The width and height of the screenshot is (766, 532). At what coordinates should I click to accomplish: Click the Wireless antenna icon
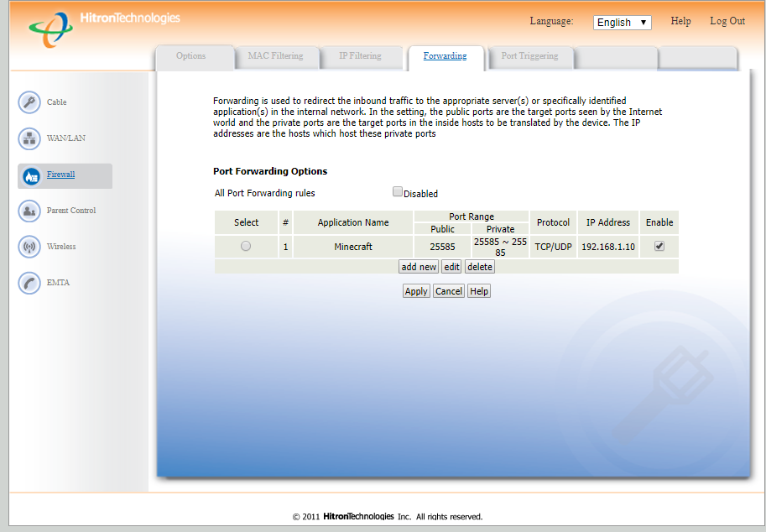[29, 247]
